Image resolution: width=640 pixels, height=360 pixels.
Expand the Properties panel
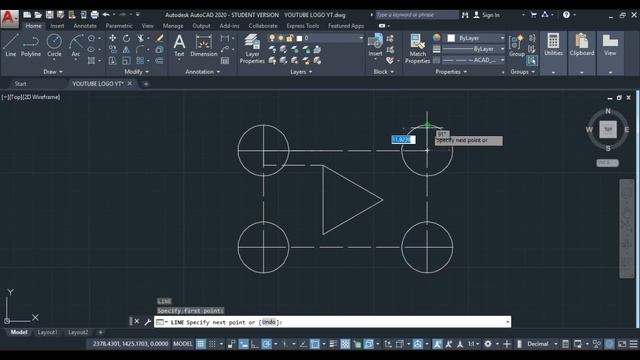click(x=451, y=72)
